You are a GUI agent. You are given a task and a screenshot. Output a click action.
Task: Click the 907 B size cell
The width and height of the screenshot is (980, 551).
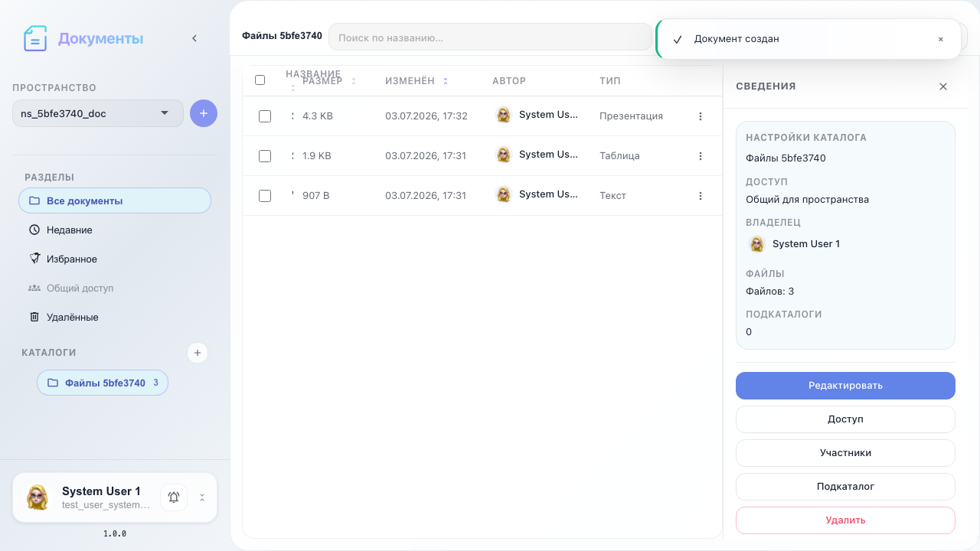(316, 196)
